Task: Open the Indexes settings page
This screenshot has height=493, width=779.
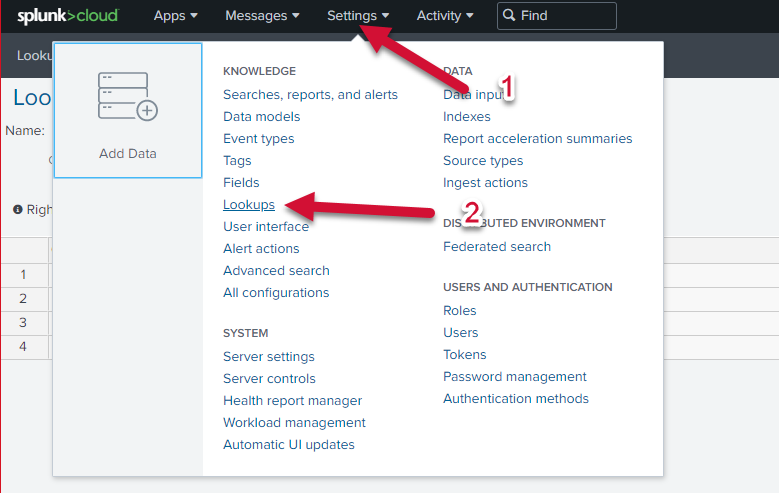Action: tap(467, 117)
